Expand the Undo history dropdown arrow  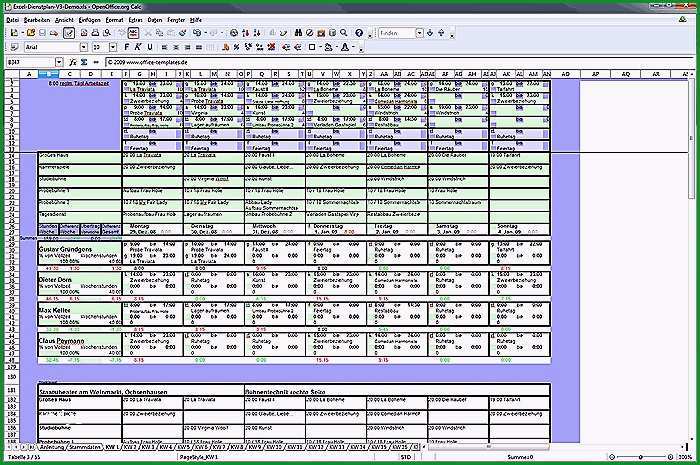coord(205,33)
